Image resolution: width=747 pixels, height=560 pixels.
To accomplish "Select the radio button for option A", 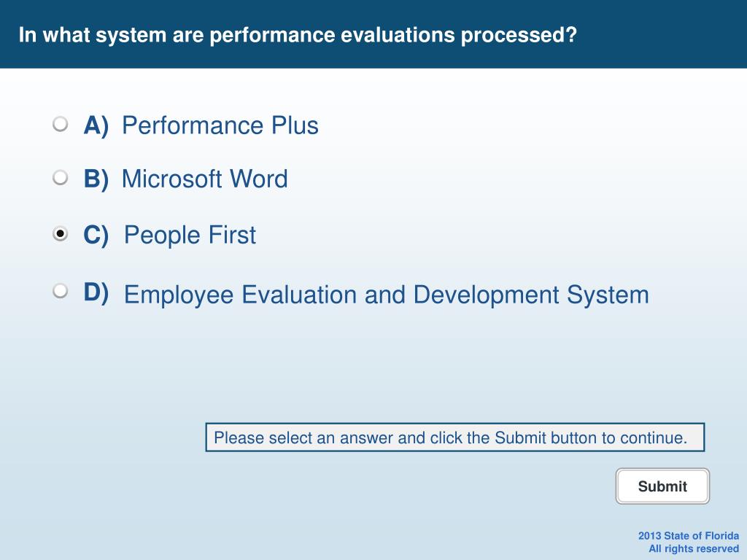I will point(60,124).
